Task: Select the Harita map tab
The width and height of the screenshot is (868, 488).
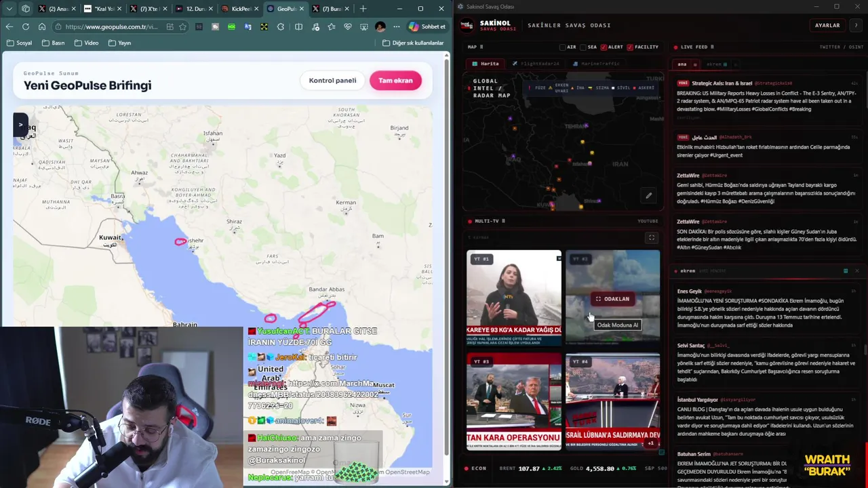Action: coord(486,64)
